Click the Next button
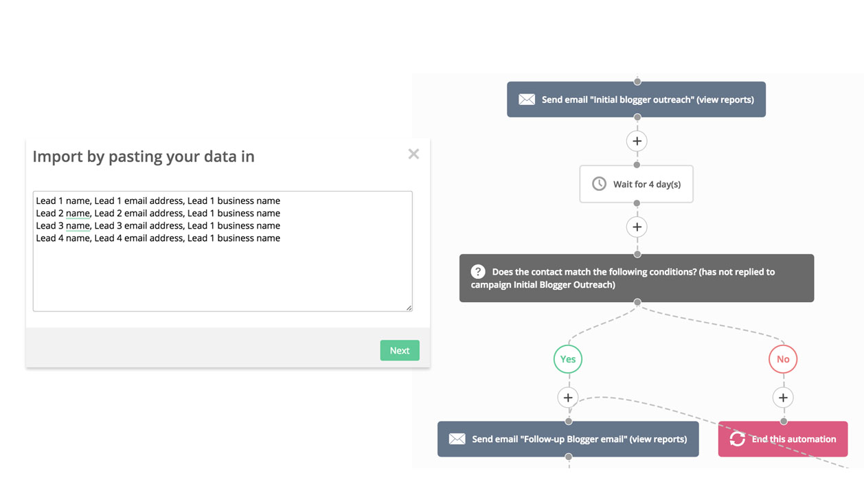The height and width of the screenshot is (504, 864). coord(400,350)
